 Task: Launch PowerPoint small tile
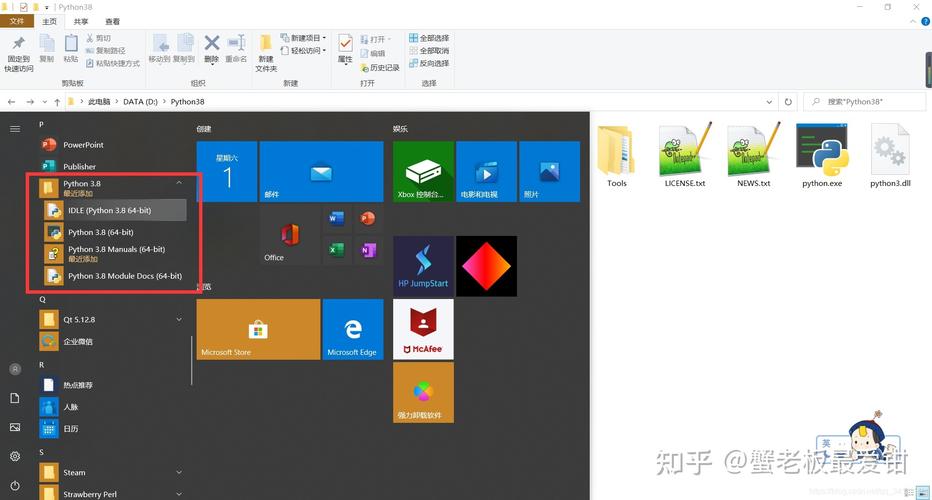[368, 219]
